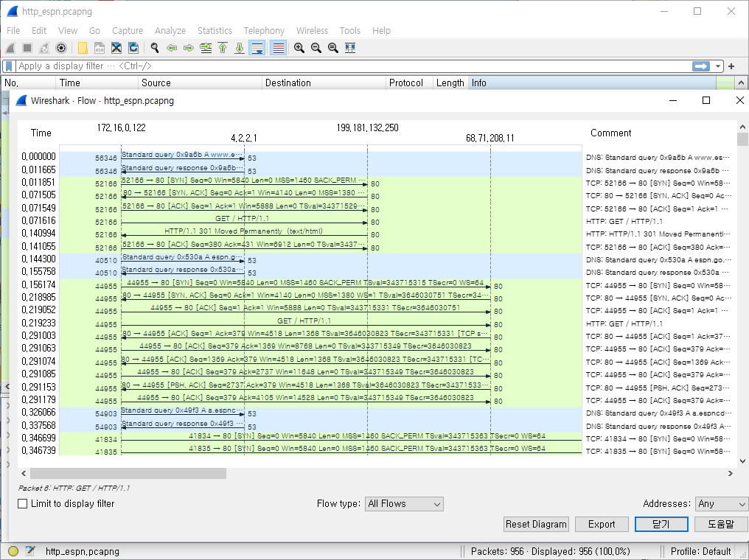749x560 pixels.
Task: Click the Find packet magnifier icon
Action: (x=155, y=48)
